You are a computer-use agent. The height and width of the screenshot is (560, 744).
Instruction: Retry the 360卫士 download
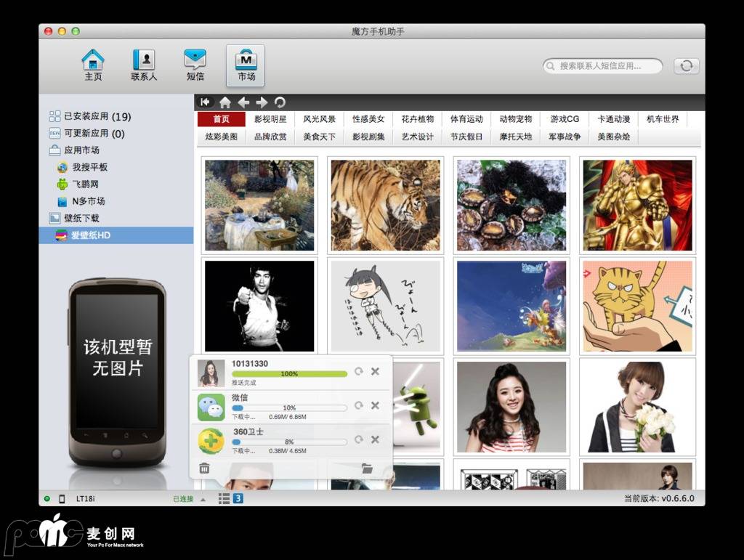click(x=359, y=439)
